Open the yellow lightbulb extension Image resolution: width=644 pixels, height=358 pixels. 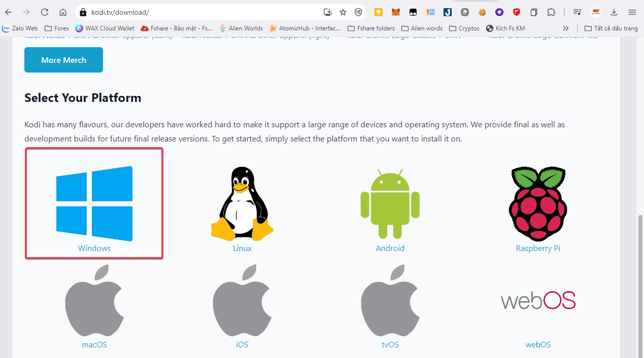378,12
